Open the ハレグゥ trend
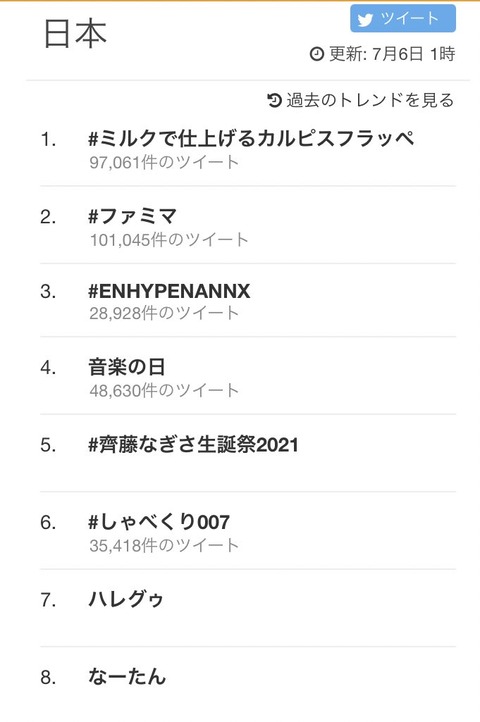 point(126,599)
